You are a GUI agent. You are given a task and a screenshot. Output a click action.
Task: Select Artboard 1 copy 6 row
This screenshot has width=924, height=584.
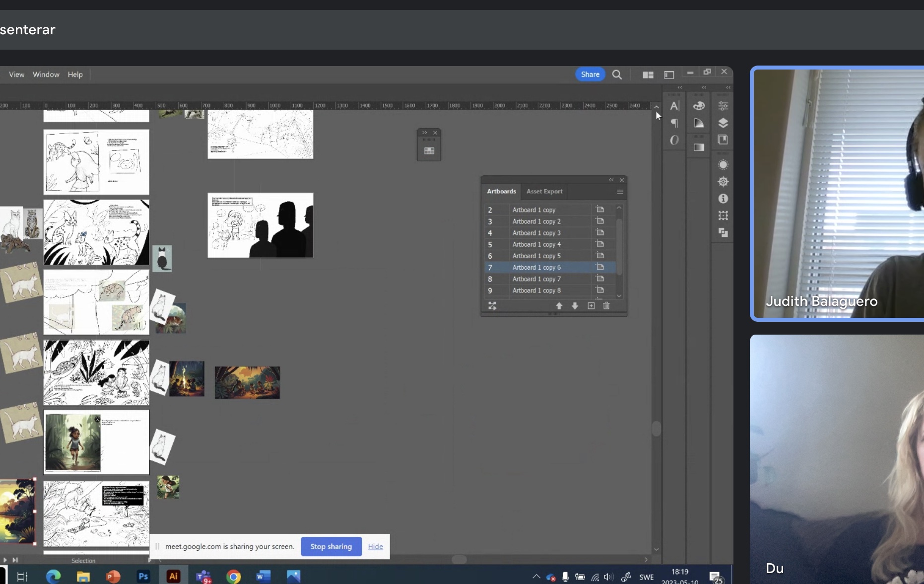(550, 267)
